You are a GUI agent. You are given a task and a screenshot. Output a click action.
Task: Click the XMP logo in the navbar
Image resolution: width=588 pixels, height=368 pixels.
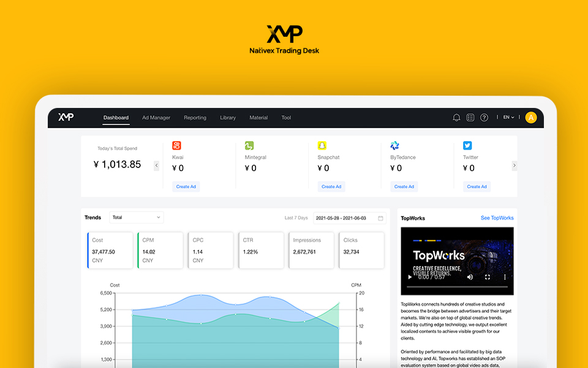tap(66, 117)
